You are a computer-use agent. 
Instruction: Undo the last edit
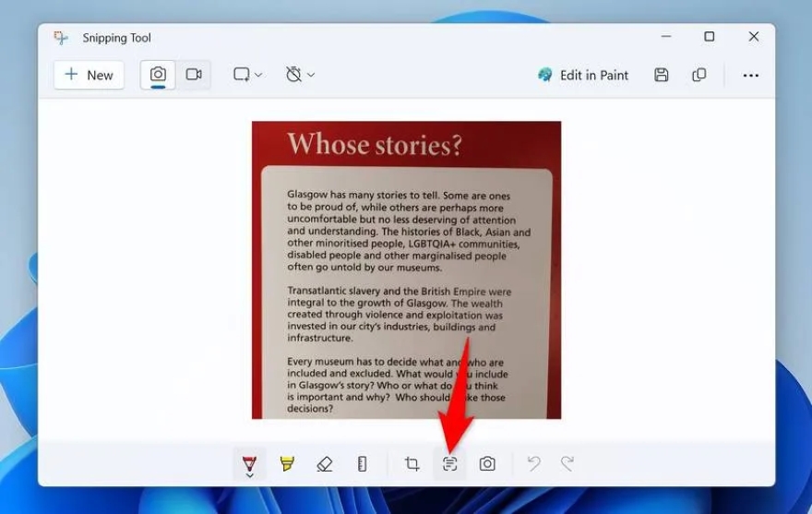click(533, 464)
